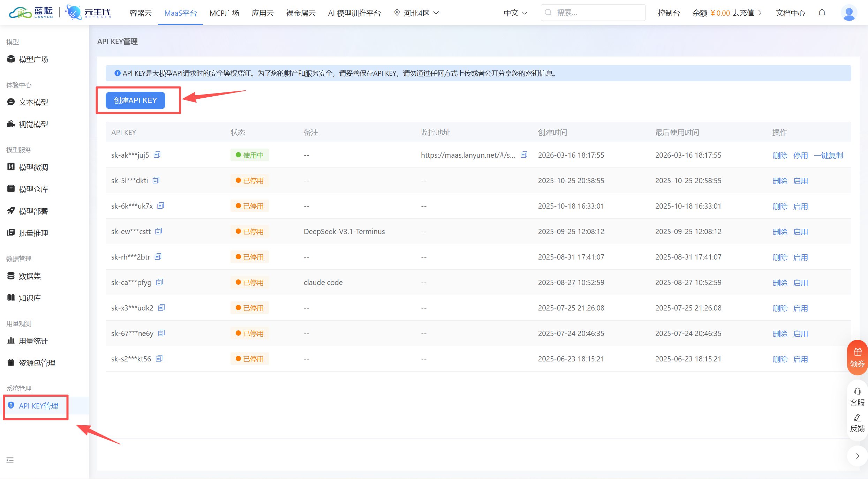Select 文本模型 in the sidebar
The height and width of the screenshot is (479, 868).
[x=33, y=102]
